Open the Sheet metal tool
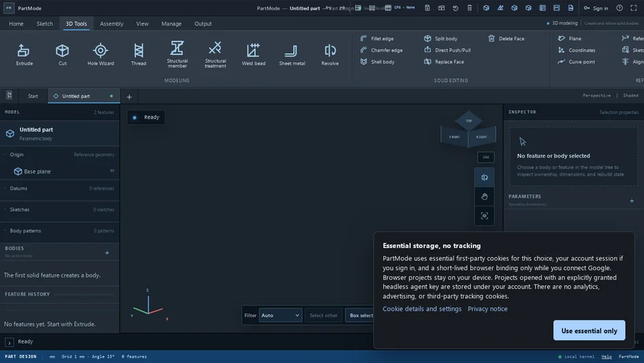This screenshot has width=644, height=363. click(292, 54)
